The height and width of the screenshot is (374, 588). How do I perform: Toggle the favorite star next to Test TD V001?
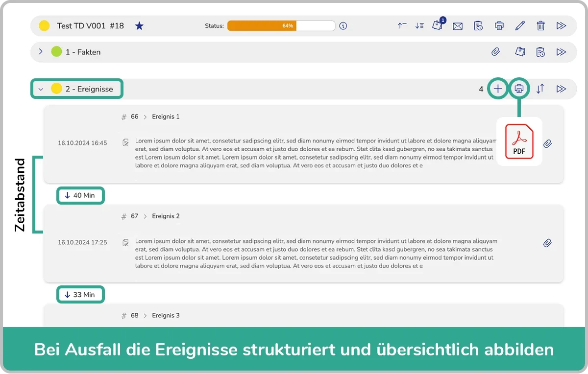coord(139,26)
